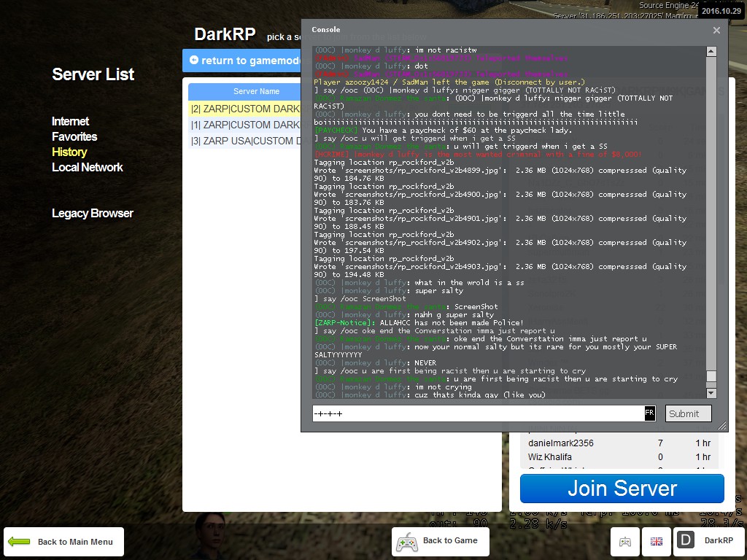Select the Internet server category
Image resolution: width=747 pixels, height=560 pixels.
tap(71, 122)
